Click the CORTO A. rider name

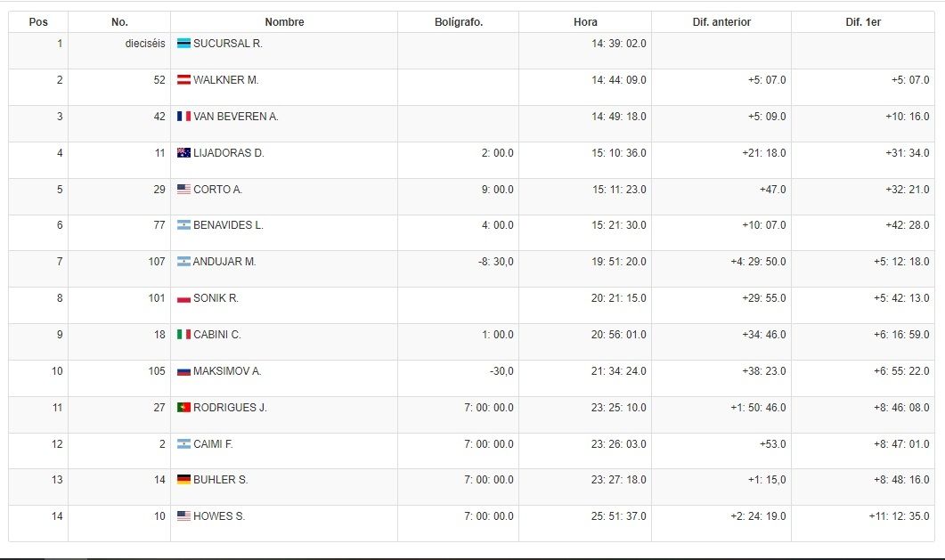click(217, 190)
